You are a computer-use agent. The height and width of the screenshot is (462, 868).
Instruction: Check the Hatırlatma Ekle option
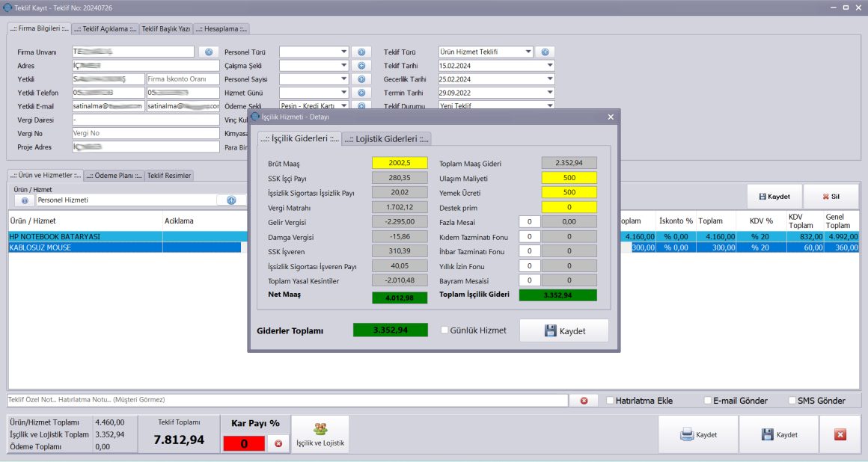611,401
